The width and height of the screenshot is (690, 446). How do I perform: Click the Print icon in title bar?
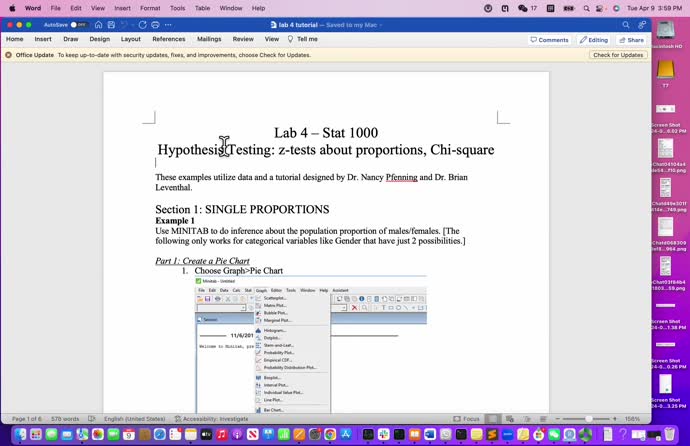(x=155, y=25)
